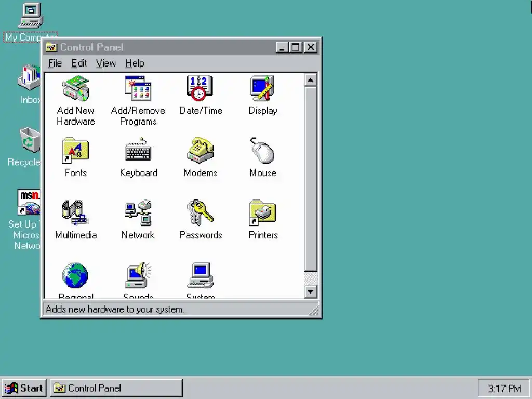Screen dimensions: 532x399
Task: Open the File menu
Action: (x=55, y=63)
